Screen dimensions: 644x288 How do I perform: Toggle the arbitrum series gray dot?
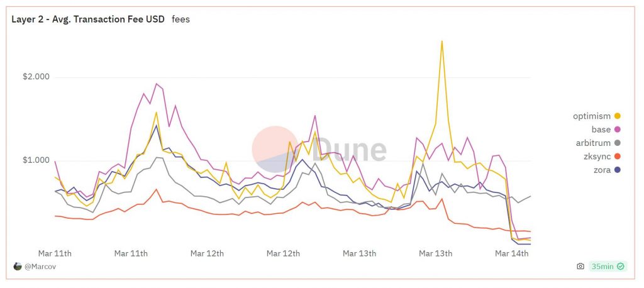point(618,143)
